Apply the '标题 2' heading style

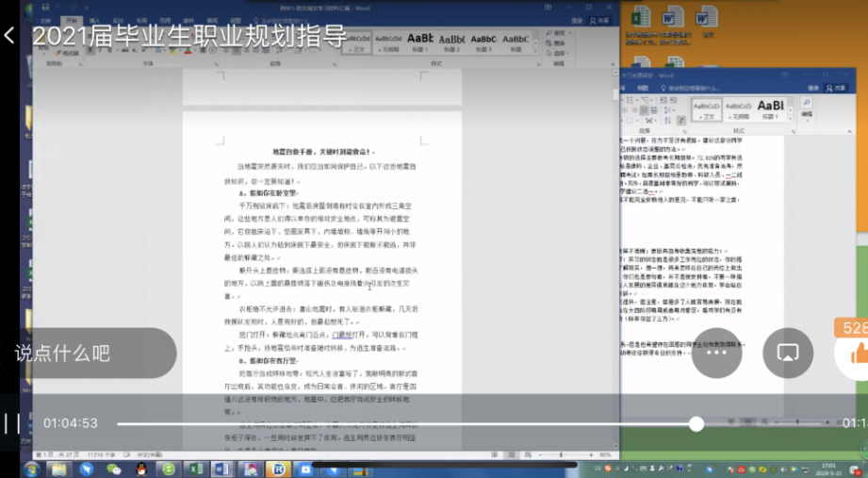(x=451, y=41)
